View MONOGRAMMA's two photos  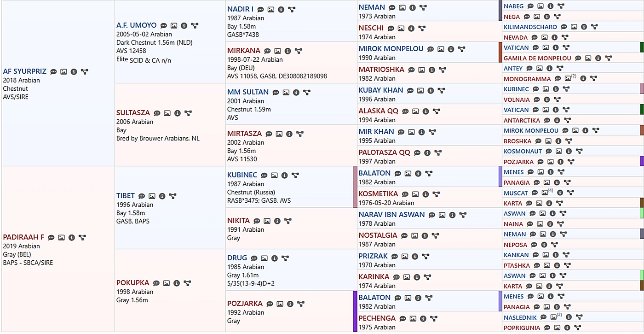click(x=568, y=79)
